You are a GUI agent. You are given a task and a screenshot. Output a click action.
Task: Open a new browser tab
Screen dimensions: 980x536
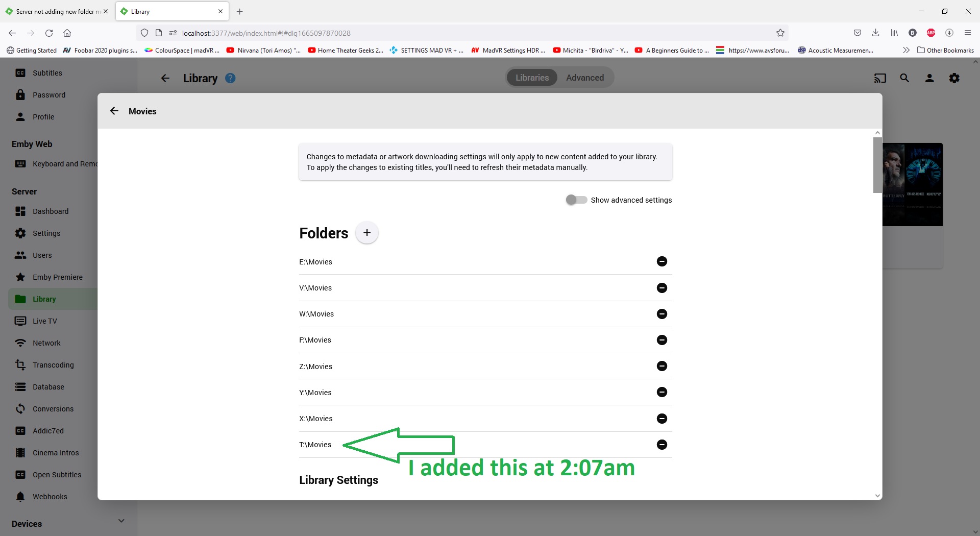pyautogui.click(x=239, y=11)
